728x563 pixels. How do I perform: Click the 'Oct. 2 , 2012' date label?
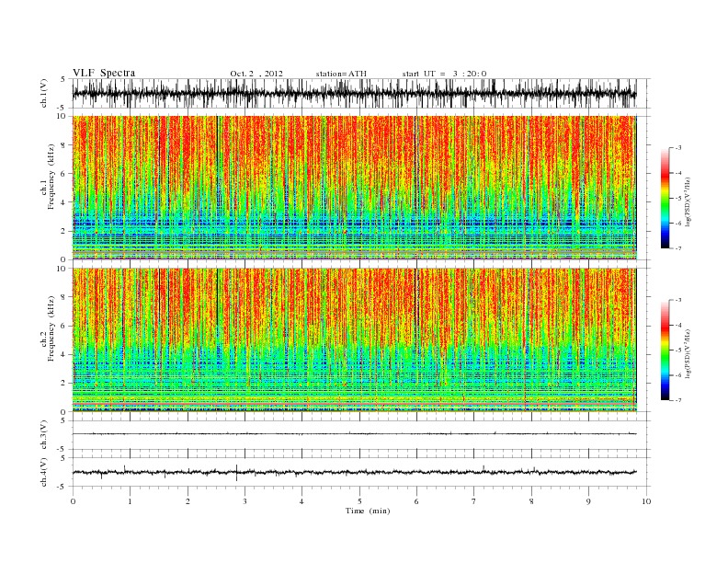(256, 74)
